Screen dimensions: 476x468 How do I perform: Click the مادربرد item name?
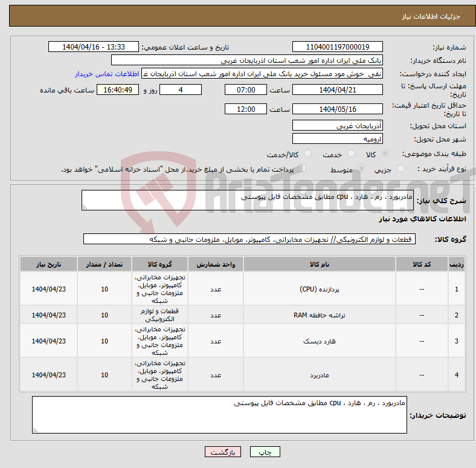pos(320,375)
